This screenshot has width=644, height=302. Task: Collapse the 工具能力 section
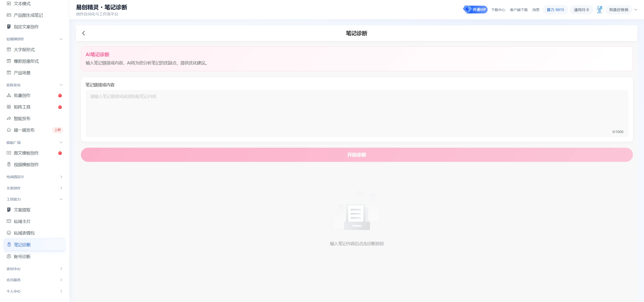[61, 199]
